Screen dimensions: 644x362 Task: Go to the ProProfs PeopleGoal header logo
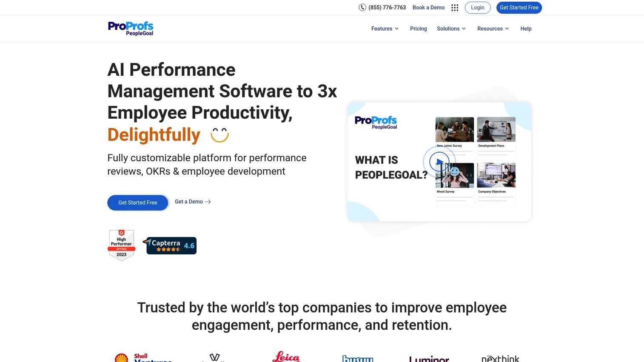tap(131, 29)
